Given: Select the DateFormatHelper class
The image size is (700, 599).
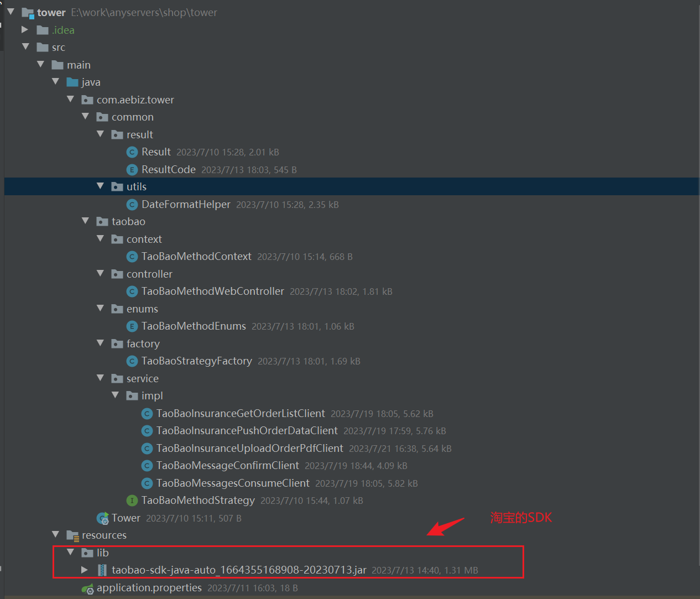Looking at the screenshot, I should [186, 205].
